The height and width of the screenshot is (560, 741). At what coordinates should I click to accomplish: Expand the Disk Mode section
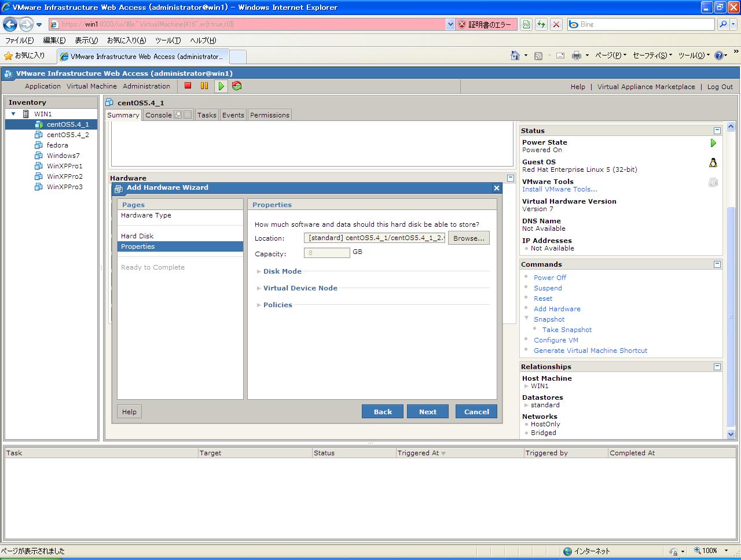[259, 271]
